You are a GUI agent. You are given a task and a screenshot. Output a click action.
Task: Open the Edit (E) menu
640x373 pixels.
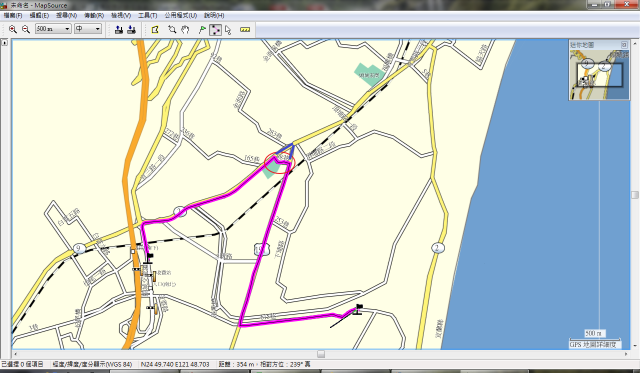pyautogui.click(x=39, y=16)
